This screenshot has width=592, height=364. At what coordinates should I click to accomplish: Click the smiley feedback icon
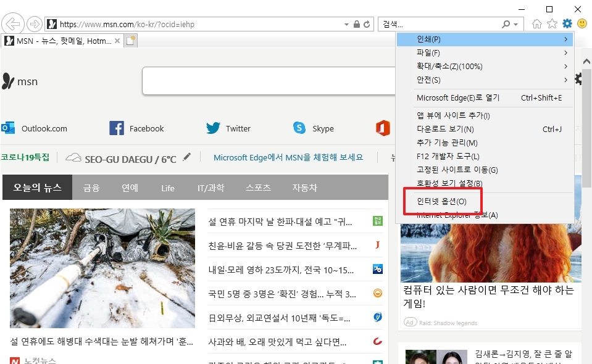tap(582, 24)
